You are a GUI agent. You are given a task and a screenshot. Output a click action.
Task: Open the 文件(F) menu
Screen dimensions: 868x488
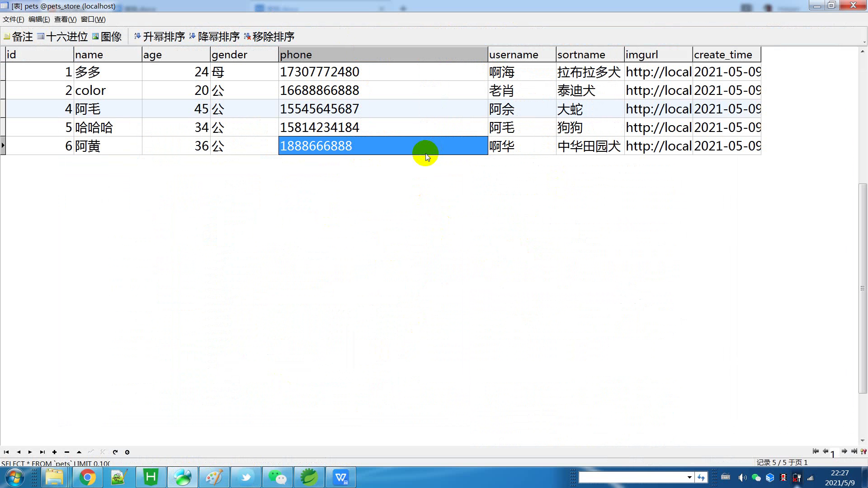(13, 19)
